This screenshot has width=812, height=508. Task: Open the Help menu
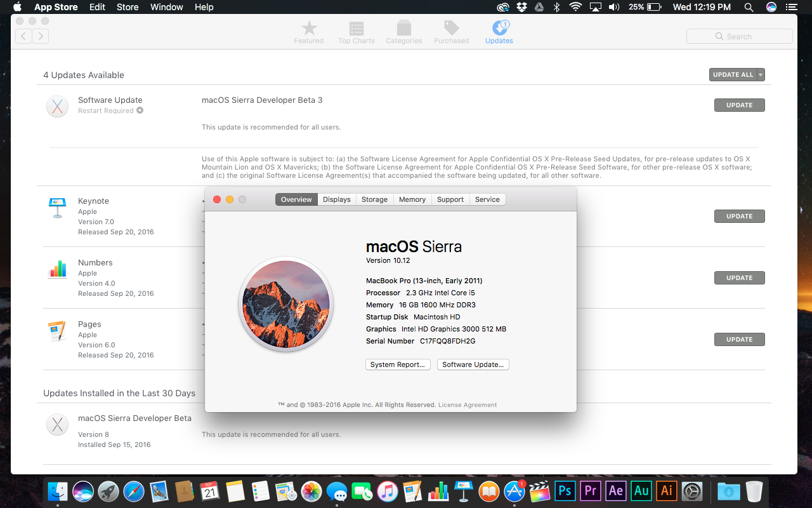point(204,7)
